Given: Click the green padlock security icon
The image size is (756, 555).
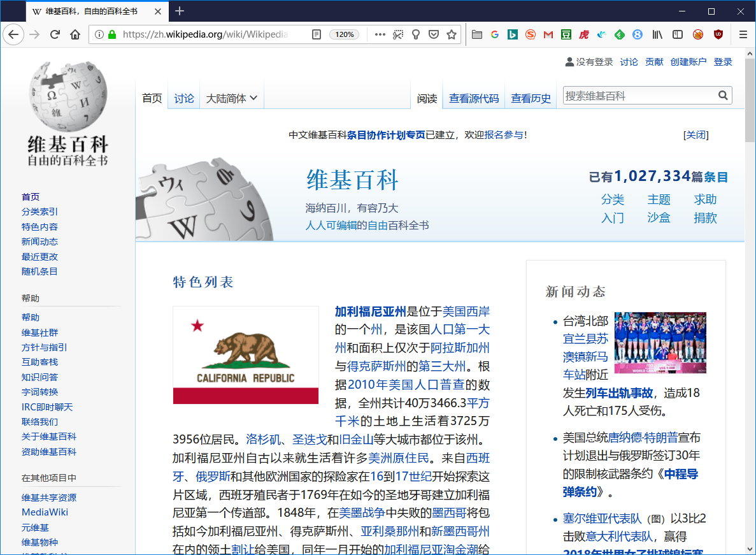Looking at the screenshot, I should (112, 34).
